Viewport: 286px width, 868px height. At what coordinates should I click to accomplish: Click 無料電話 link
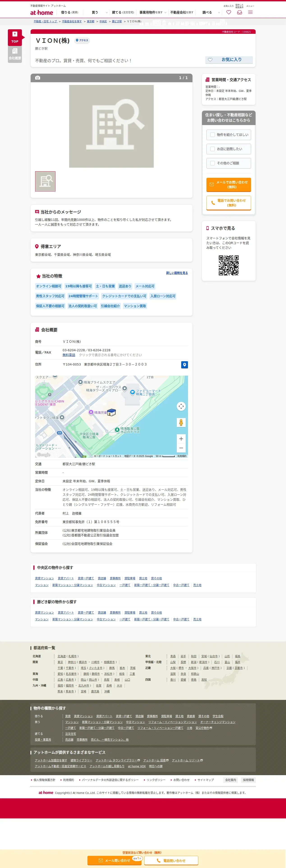click(x=69, y=355)
